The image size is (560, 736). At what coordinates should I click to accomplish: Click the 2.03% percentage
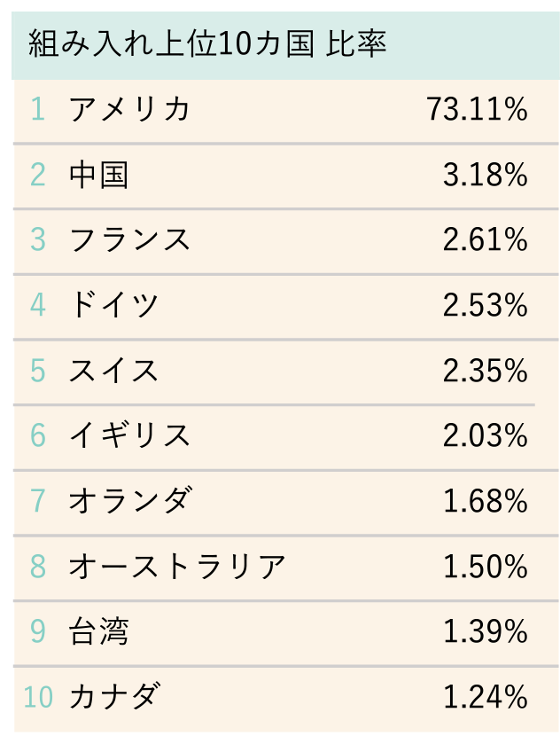[x=485, y=435]
